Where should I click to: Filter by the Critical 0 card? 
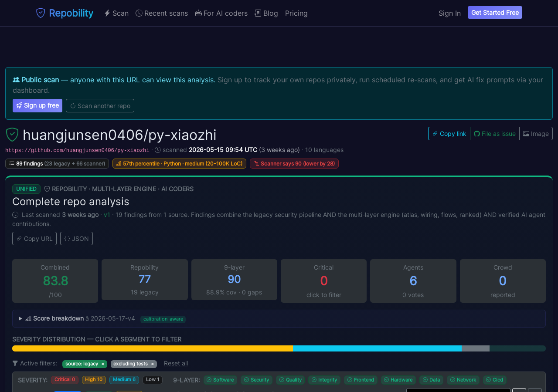coord(323,281)
